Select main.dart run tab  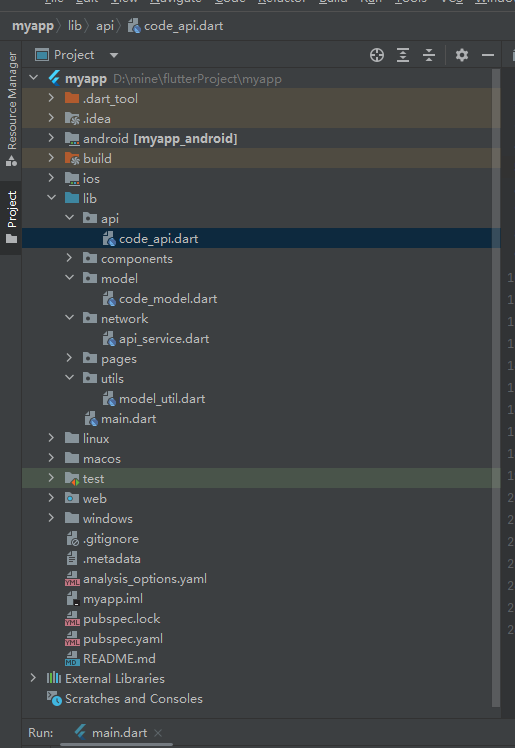[111, 732]
